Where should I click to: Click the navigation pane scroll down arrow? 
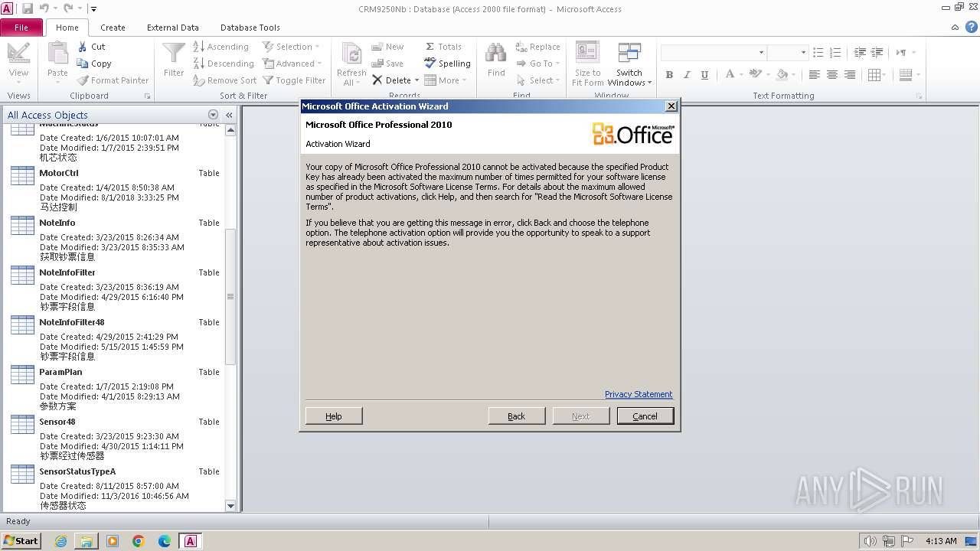(230, 506)
